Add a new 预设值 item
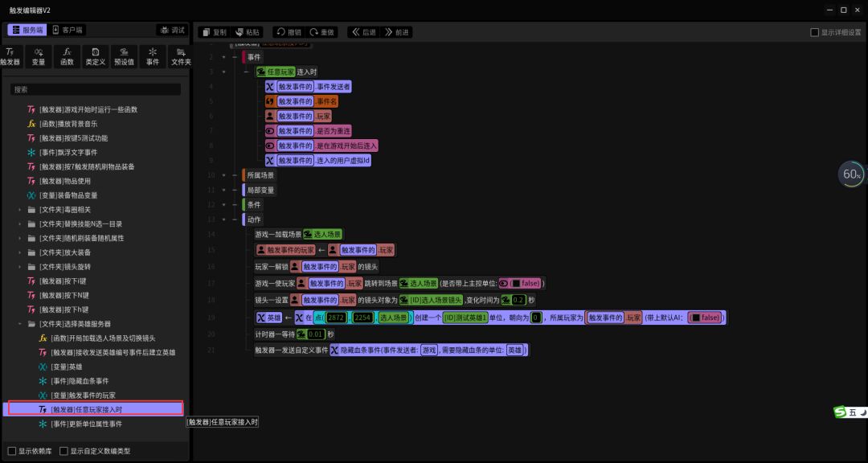The image size is (868, 463). 124,56
